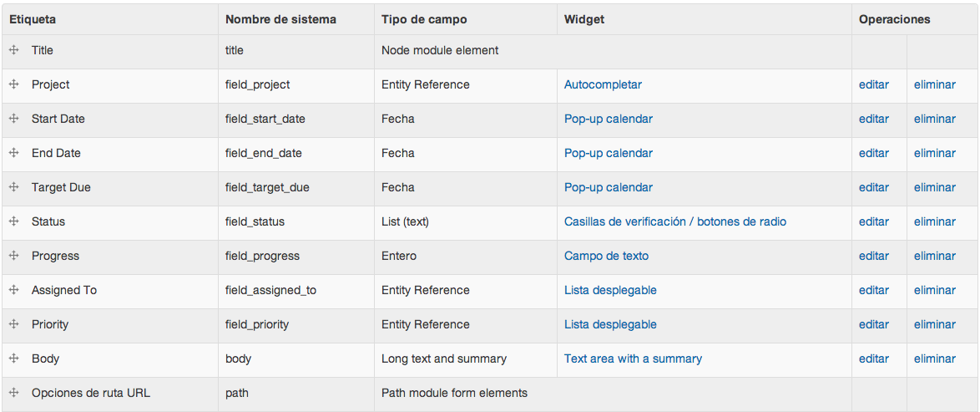Open Pop-up calendar widget for Start Date

point(608,119)
